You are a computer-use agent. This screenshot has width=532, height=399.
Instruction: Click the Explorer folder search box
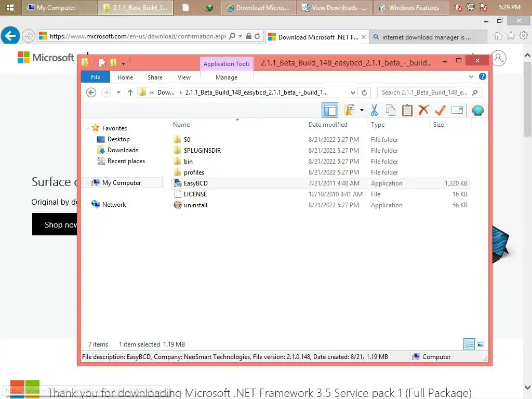[x=429, y=92]
